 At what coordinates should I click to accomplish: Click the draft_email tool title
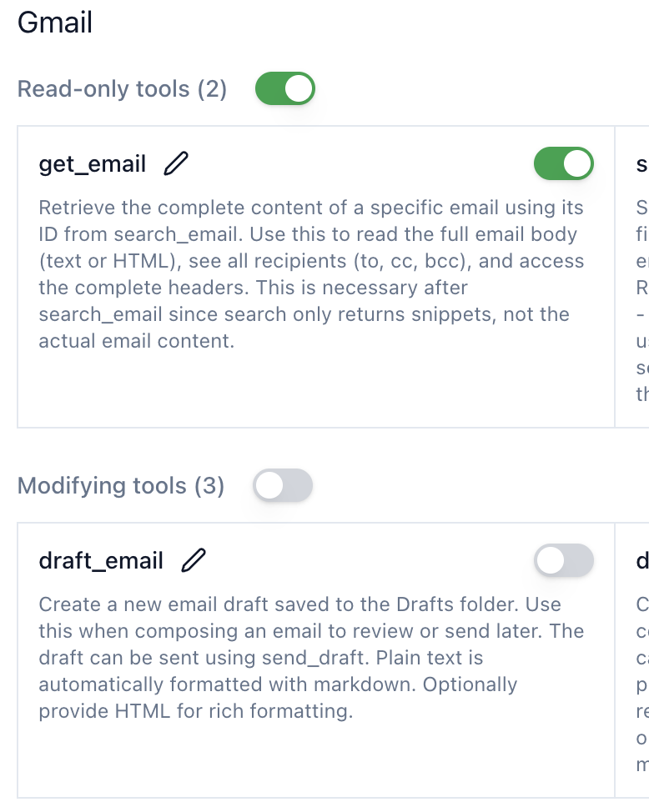[x=101, y=561]
